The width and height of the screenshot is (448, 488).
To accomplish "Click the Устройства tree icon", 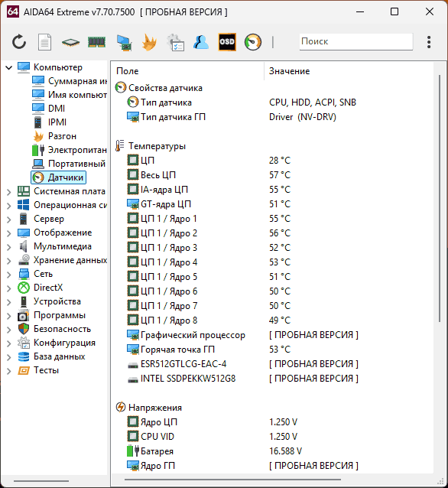I will tap(24, 301).
